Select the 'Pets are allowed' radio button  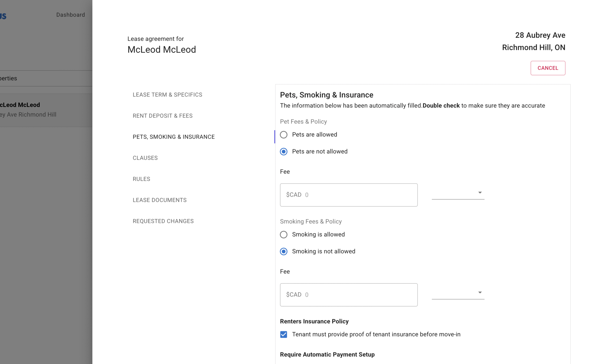pyautogui.click(x=284, y=135)
